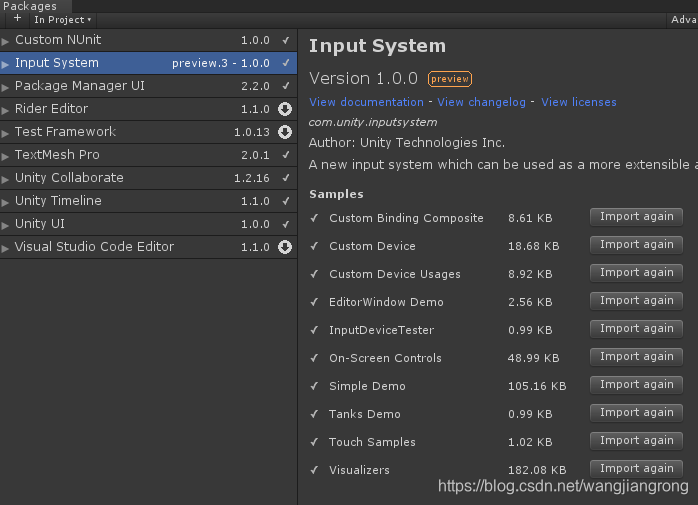The height and width of the screenshot is (505, 698).
Task: Import again the Touch Samples sample
Action: tap(636, 441)
